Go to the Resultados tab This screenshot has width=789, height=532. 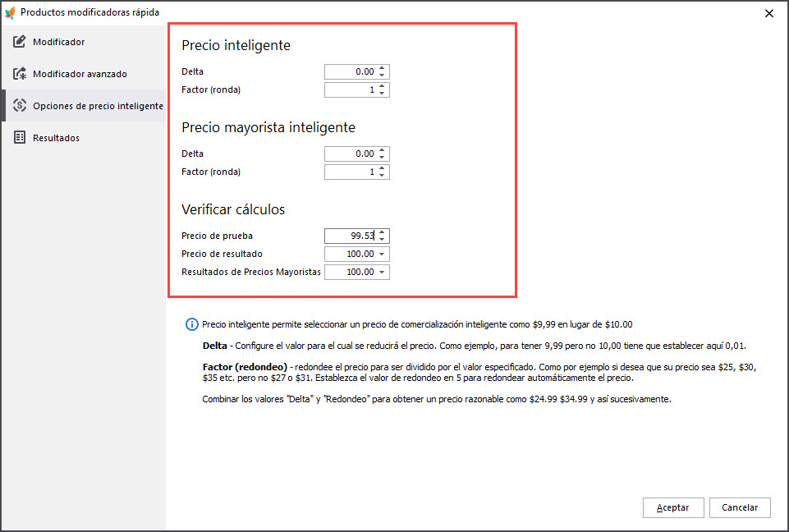[84, 138]
